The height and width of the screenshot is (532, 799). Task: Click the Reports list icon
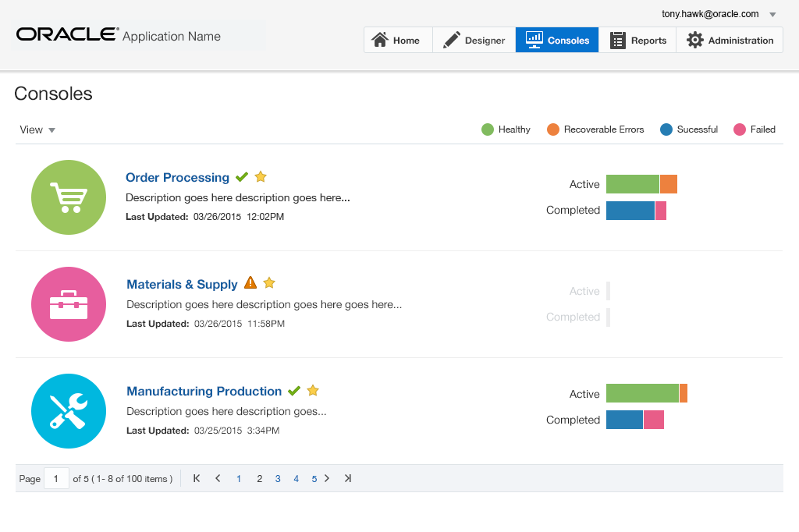(618, 41)
